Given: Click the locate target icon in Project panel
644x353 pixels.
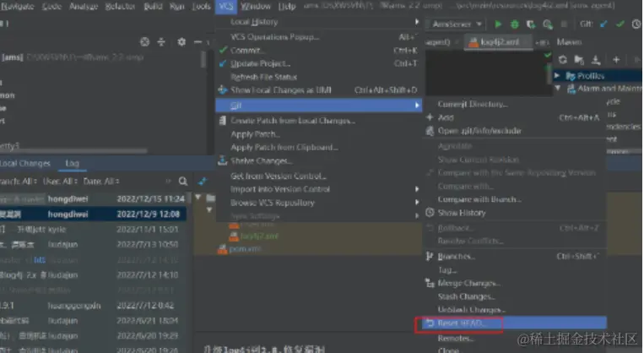Looking at the screenshot, I should tap(144, 41).
